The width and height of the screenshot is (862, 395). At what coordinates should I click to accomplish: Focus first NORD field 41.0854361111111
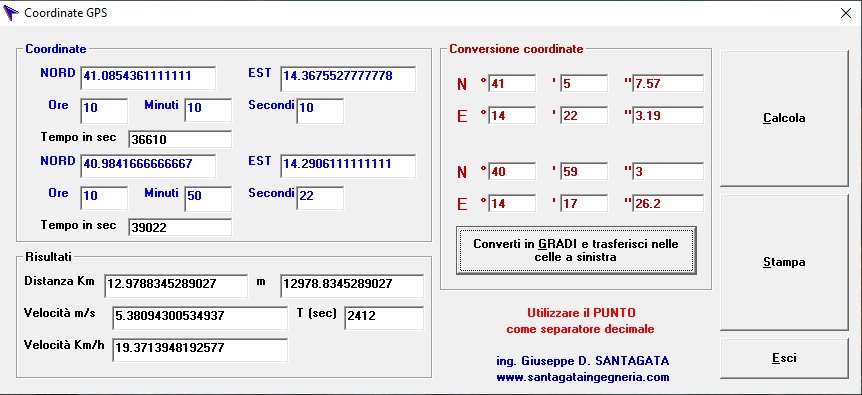148,78
